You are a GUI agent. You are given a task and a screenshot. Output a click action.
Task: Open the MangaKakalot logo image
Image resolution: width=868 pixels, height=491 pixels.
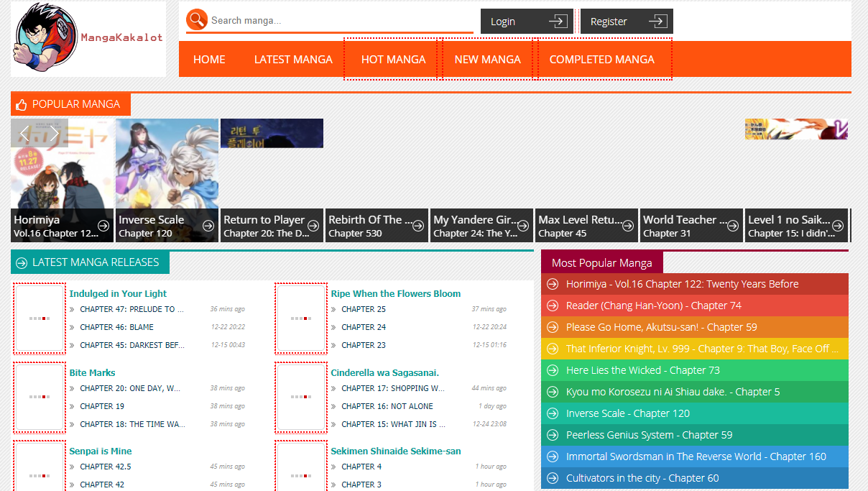click(x=88, y=39)
